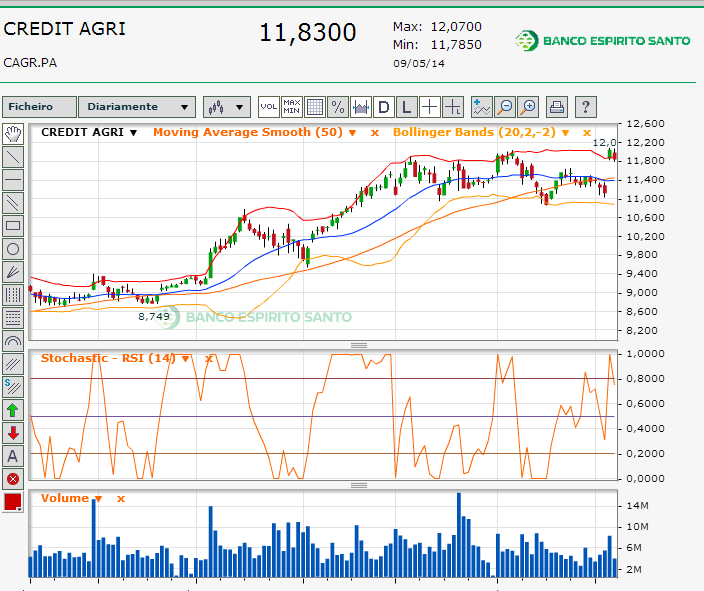Select the diagonal trend line tool
This screenshot has height=591, width=704.
[x=13, y=157]
